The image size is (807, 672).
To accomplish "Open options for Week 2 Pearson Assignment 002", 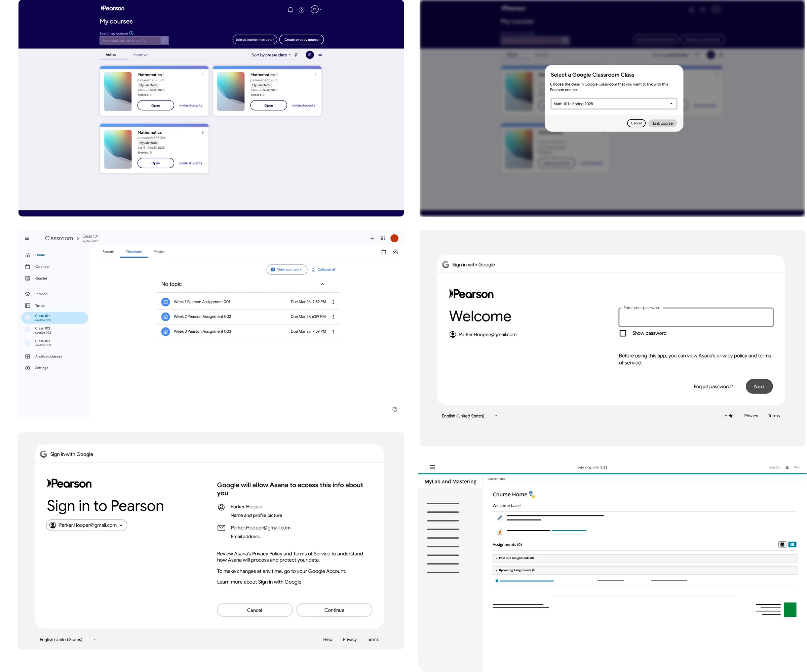I will [333, 317].
